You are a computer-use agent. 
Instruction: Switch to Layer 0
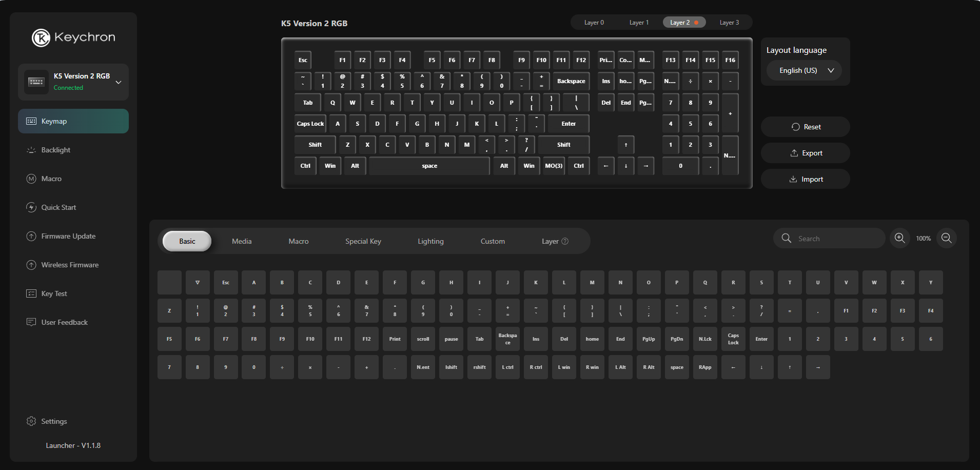point(594,23)
